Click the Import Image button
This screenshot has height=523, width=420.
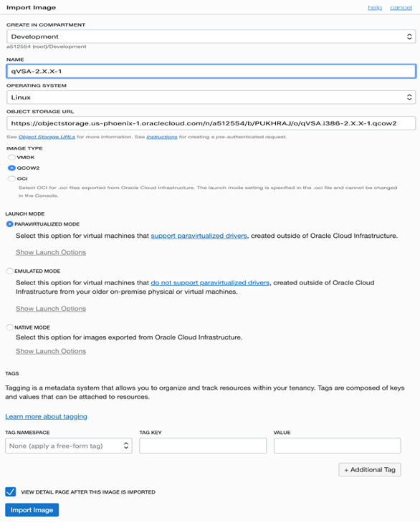pyautogui.click(x=32, y=510)
